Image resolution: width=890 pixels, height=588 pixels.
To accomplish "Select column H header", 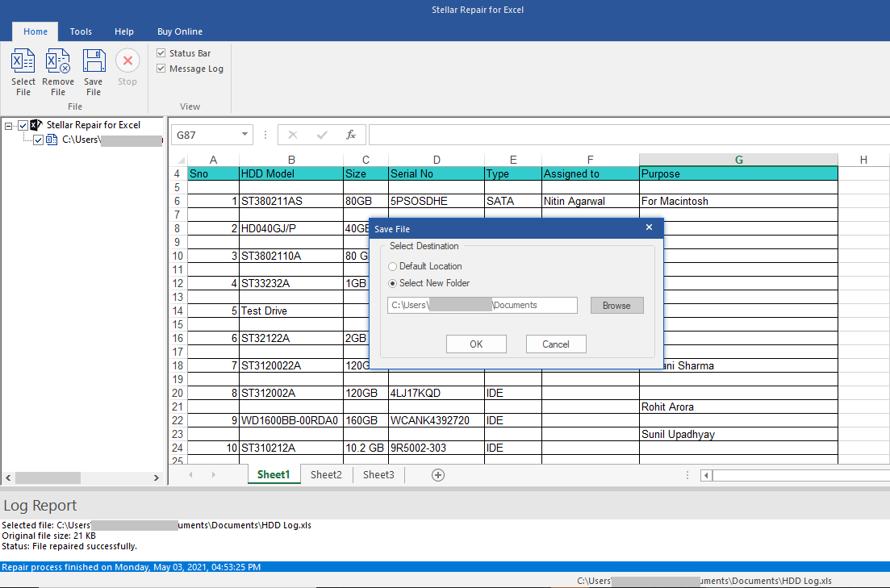I will (863, 160).
